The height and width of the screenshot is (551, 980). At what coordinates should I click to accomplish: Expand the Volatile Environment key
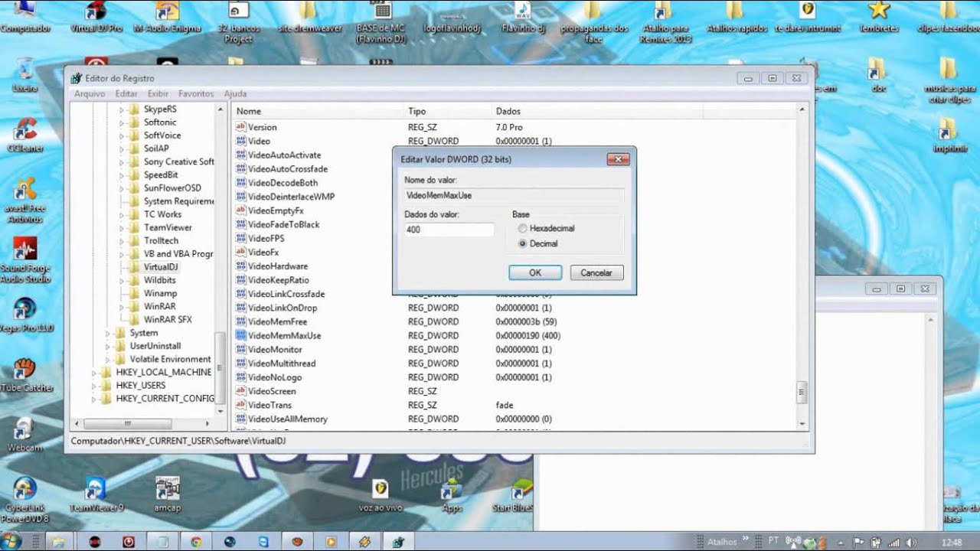point(107,359)
